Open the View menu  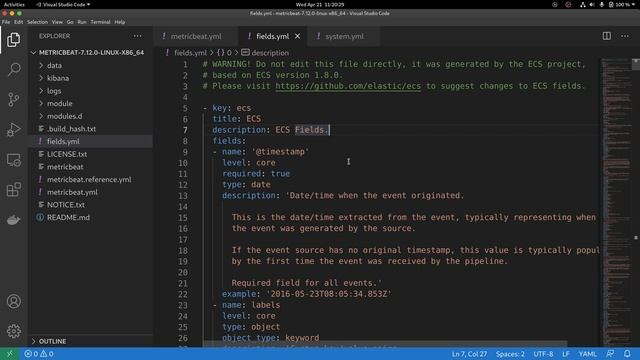point(57,22)
